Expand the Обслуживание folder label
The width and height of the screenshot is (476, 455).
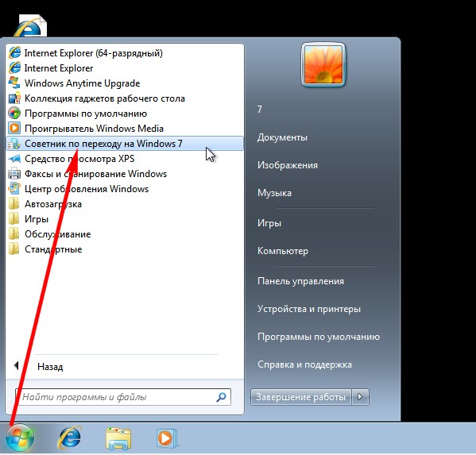[58, 234]
